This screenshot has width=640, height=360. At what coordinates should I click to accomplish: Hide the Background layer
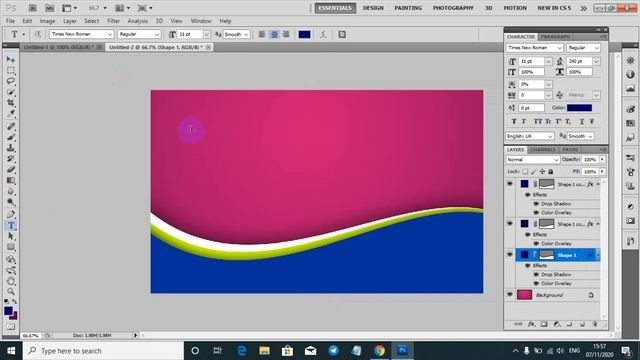pyautogui.click(x=510, y=294)
